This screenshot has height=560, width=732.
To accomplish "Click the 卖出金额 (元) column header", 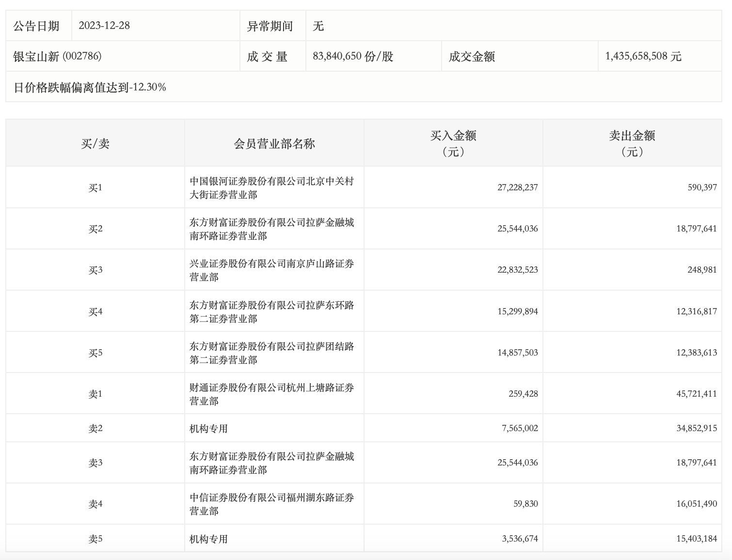I will tap(632, 143).
